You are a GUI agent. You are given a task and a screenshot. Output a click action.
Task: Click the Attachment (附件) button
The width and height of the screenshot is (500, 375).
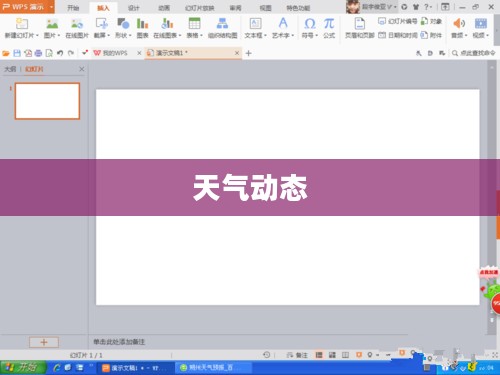[x=431, y=35]
